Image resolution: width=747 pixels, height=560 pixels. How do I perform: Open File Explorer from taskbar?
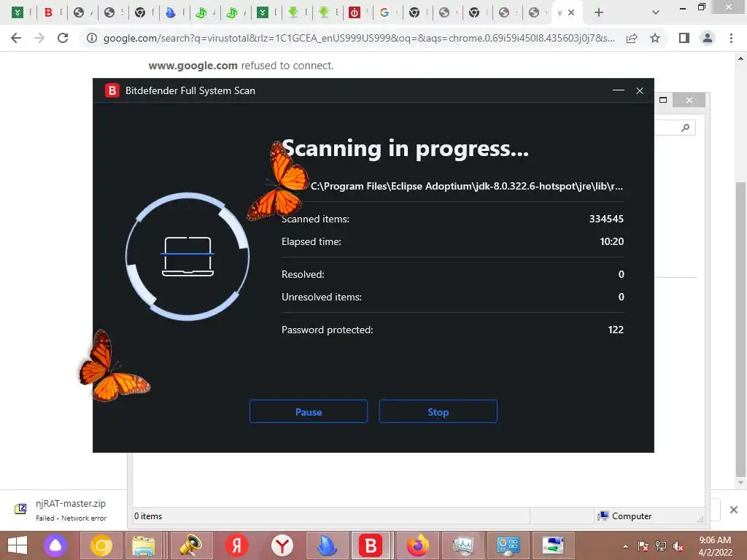[144, 545]
